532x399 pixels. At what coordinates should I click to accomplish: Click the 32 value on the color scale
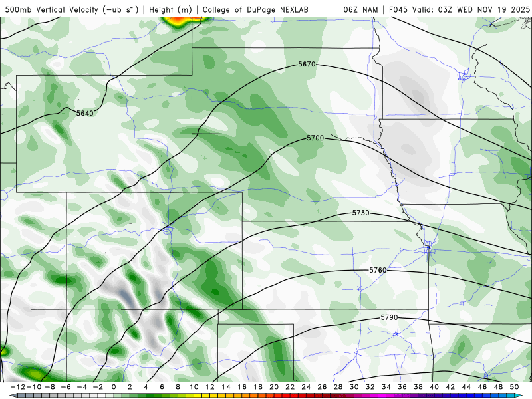click(x=370, y=387)
